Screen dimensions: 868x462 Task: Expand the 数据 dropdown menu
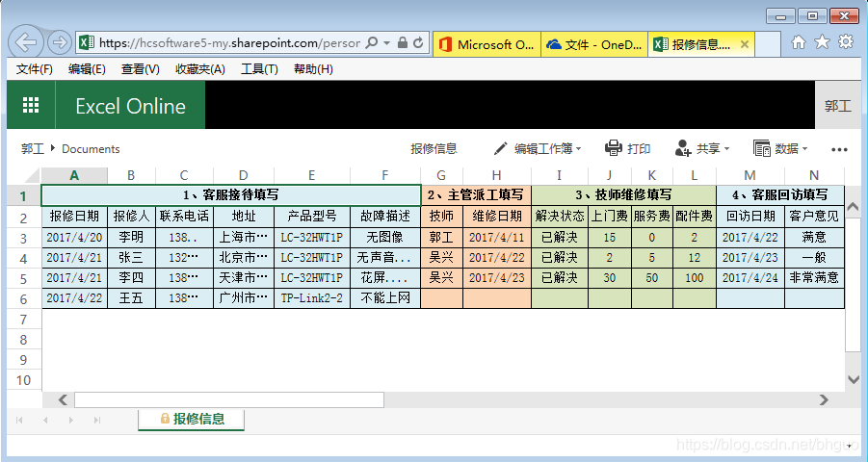coord(804,149)
